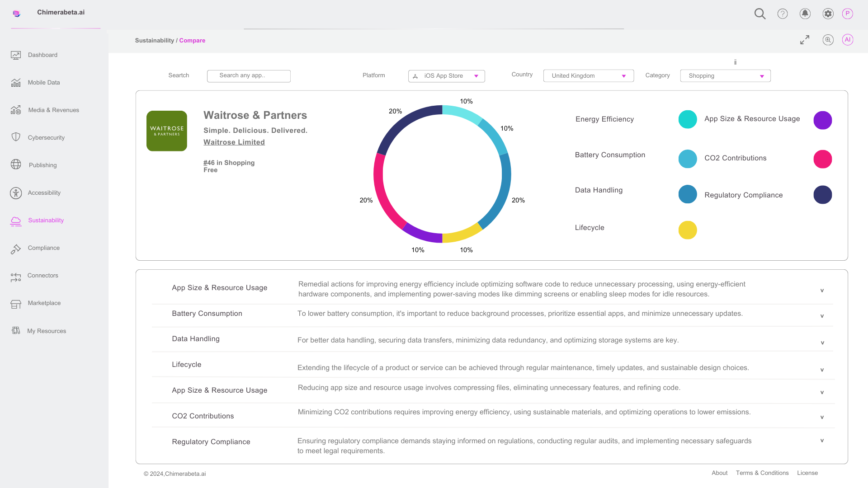This screenshot has height=488, width=868.
Task: Click the 'Waitrose & Partners' app title
Action: 255,115
